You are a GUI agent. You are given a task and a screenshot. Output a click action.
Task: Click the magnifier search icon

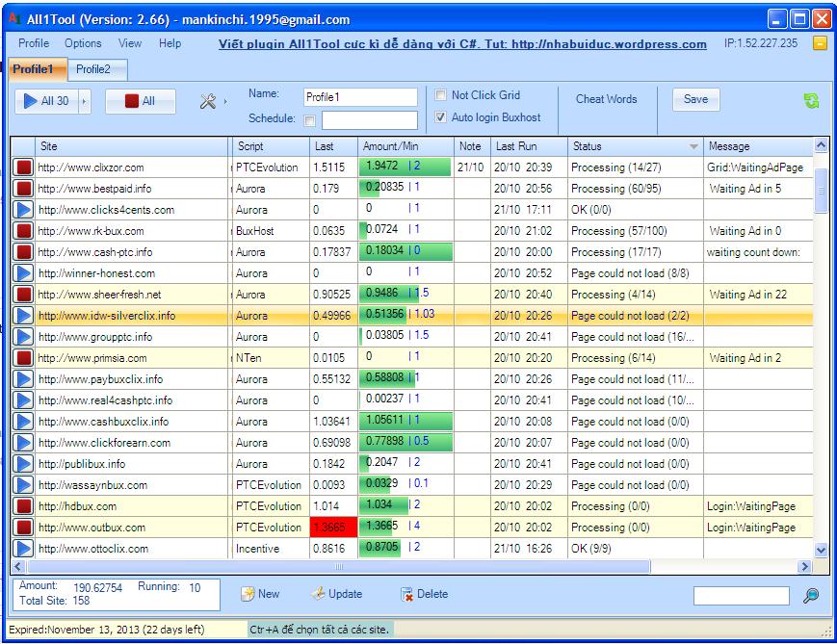point(811,596)
